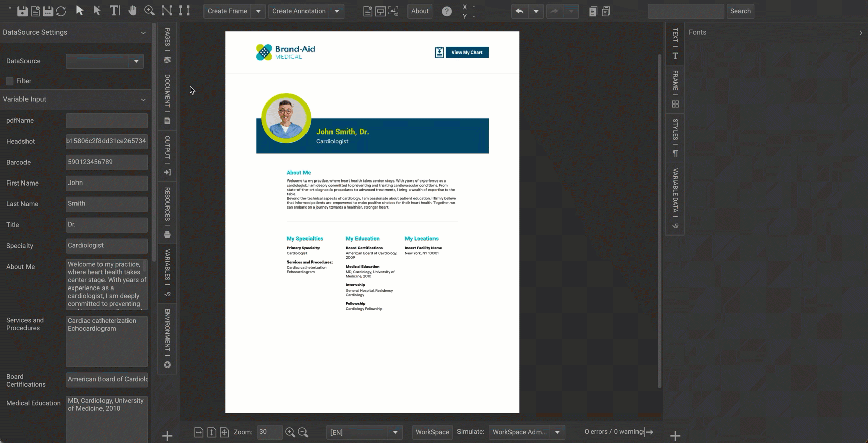868x443 pixels.
Task: Click the View My Chart button in document
Action: pyautogui.click(x=467, y=53)
